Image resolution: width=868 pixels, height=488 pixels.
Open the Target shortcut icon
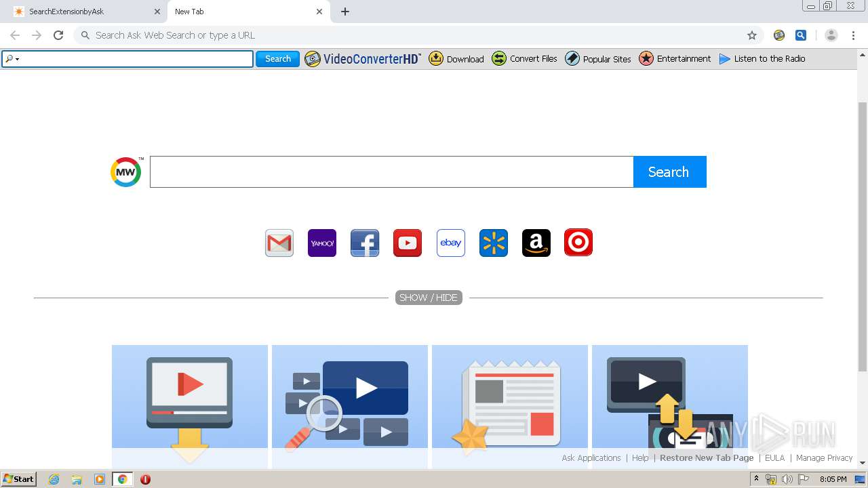coord(578,243)
